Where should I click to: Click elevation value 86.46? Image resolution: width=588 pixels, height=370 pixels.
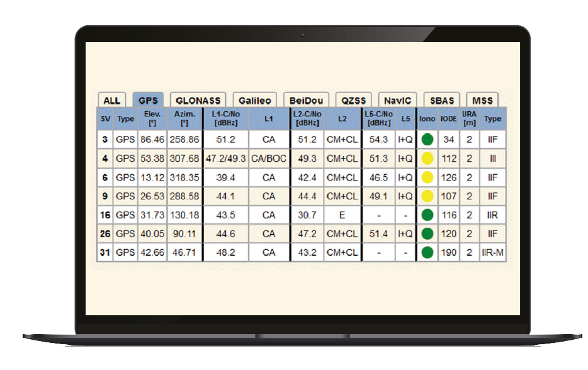point(152,140)
